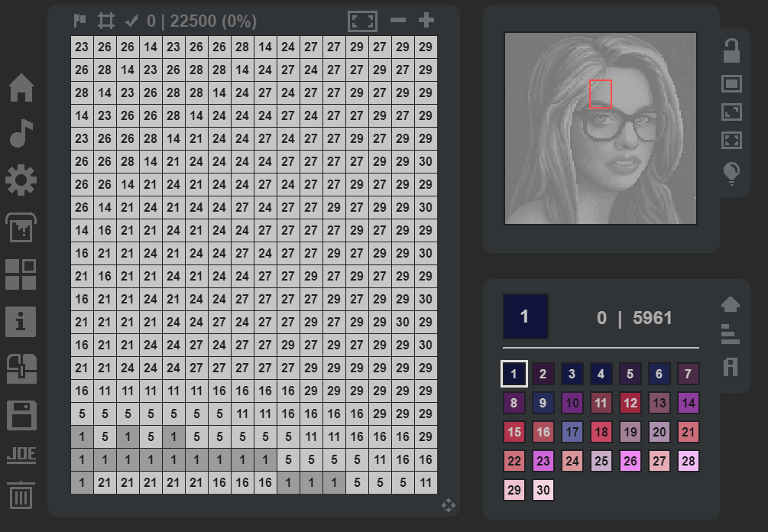768x532 pixels.
Task: Select the paint bucket tool icon
Action: 21,227
